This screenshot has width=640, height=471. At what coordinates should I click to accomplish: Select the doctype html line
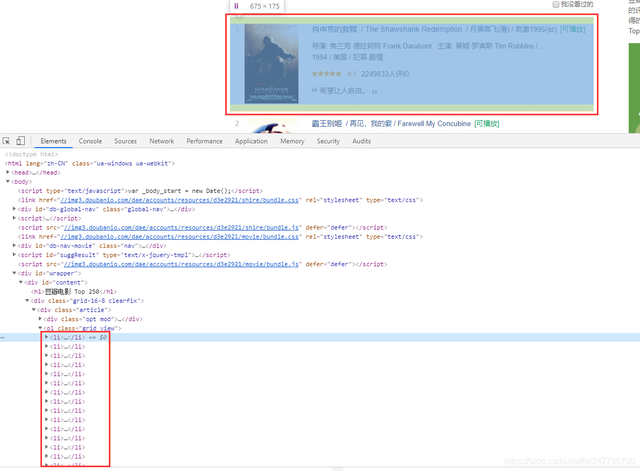click(31, 154)
